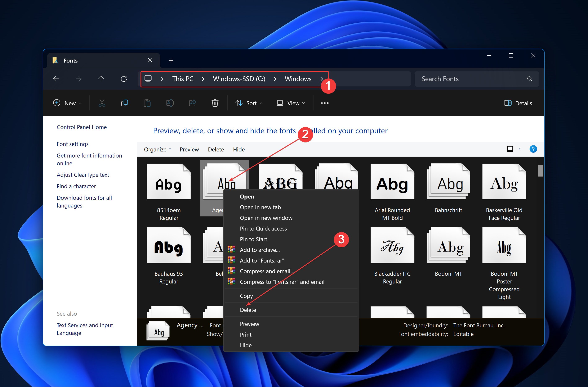Click the search magnifier icon
The image size is (588, 387).
coord(530,79)
